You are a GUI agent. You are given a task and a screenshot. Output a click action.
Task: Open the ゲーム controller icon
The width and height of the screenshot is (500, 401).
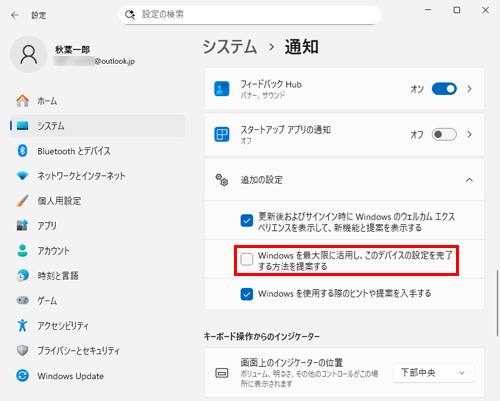pos(22,300)
